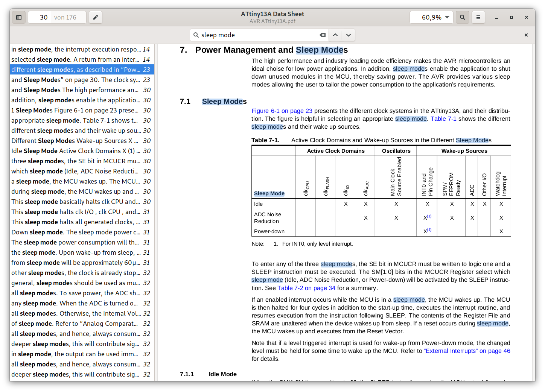Screen dimensions: 545x392
Task: Select result 'The sleep mode power consumption will'
Action: (x=82, y=242)
